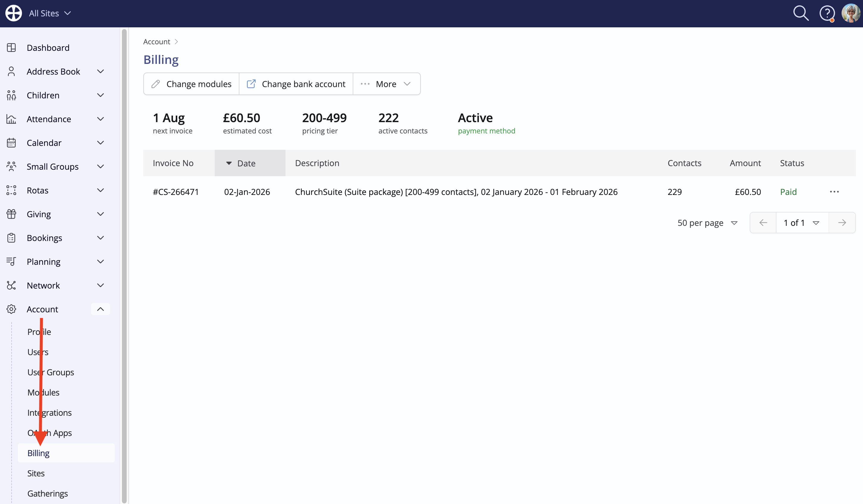Click the Network module icon
Image resolution: width=863 pixels, height=504 pixels.
coord(11,285)
